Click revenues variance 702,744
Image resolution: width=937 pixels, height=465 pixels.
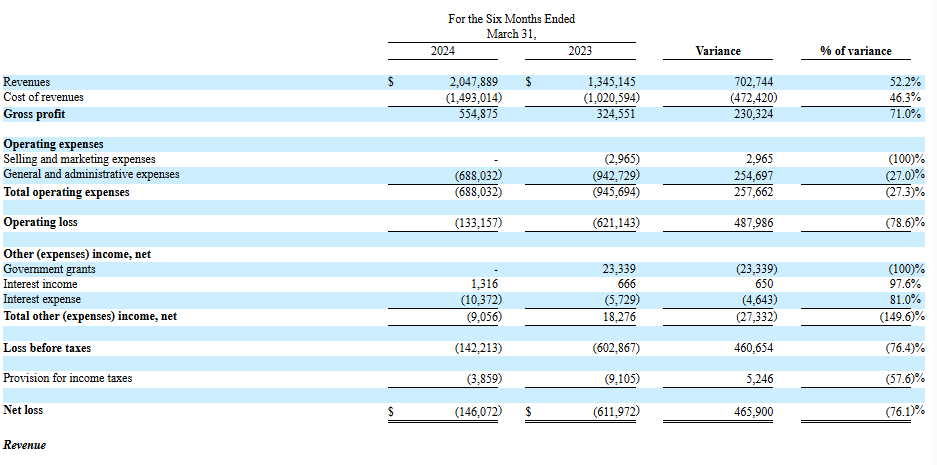pyautogui.click(x=753, y=82)
